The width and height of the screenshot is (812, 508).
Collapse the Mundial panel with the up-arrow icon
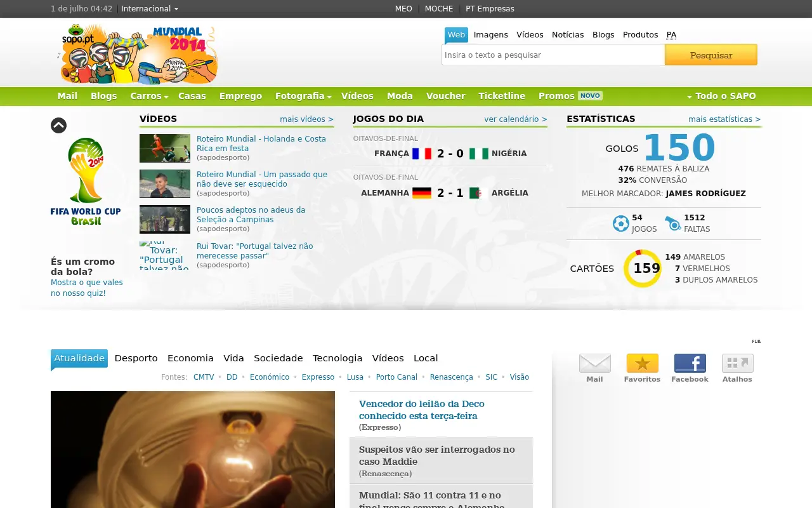(58, 125)
